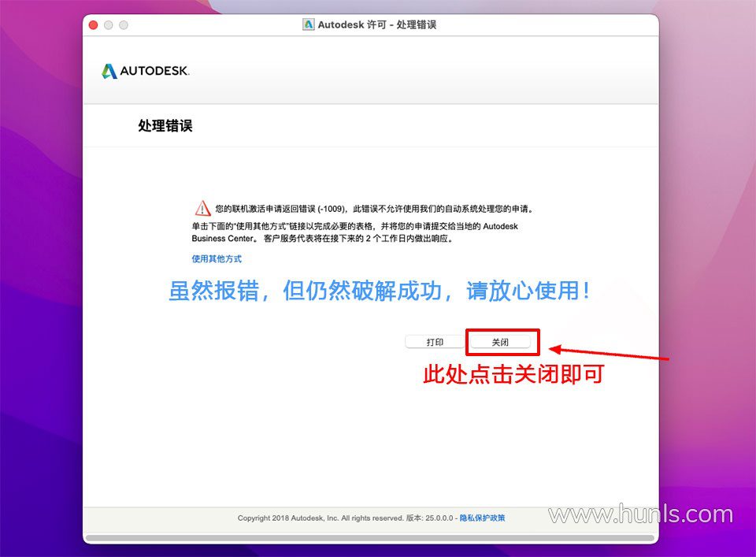Click the error message mentioning (-1009)
Viewport: 756px width, 557px height.
374,209
